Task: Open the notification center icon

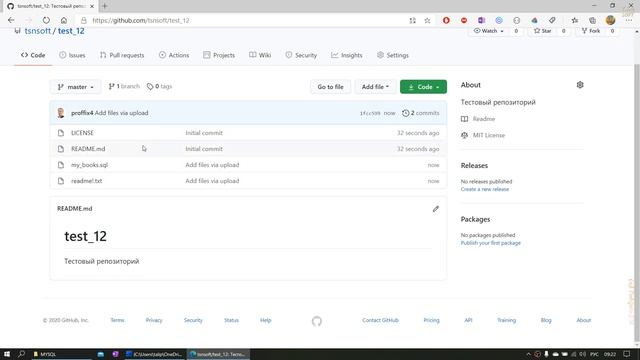Action: point(627,354)
